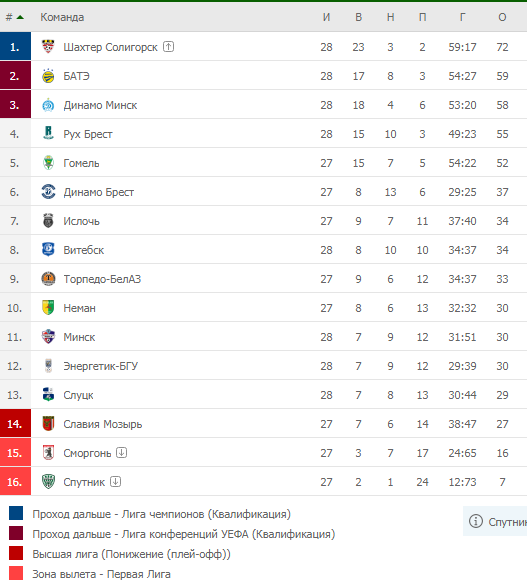Sort standings by the О points column
Image resolution: width=527 pixels, height=585 pixels.
pyautogui.click(x=502, y=17)
